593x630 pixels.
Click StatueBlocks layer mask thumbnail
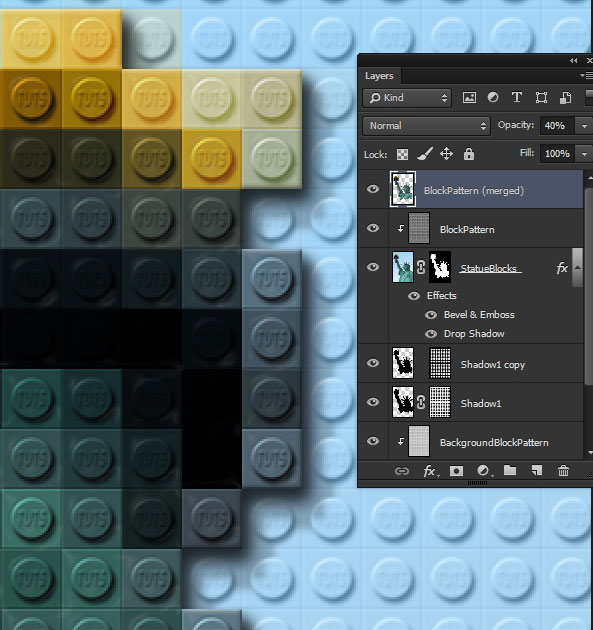tap(440, 267)
